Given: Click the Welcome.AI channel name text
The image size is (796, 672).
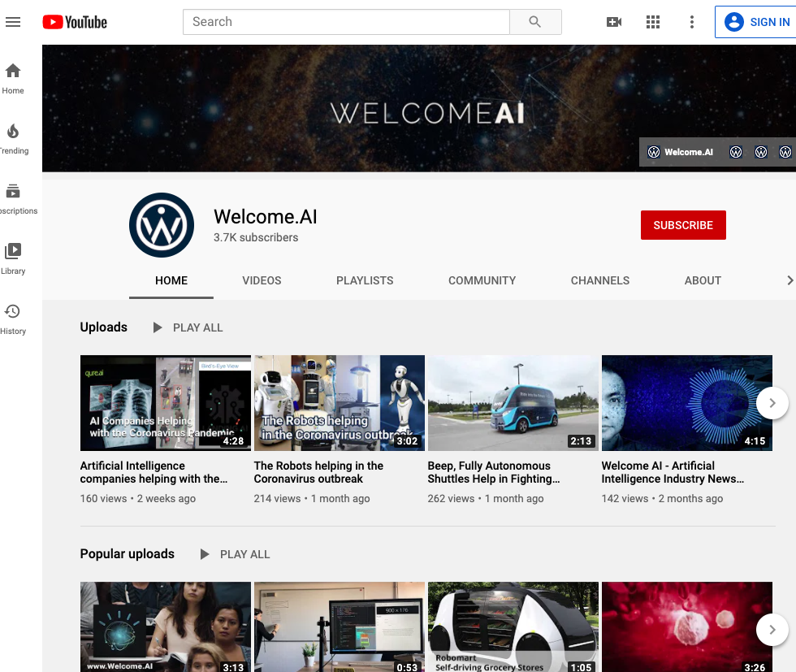Looking at the screenshot, I should (266, 217).
